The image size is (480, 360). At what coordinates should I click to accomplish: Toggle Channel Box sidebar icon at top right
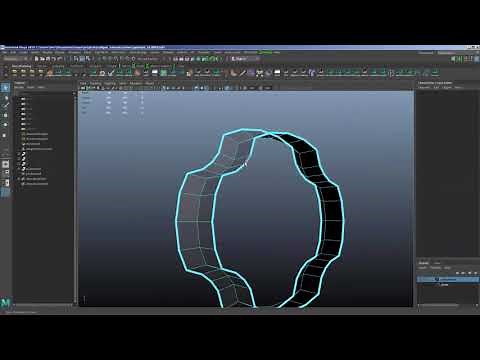click(x=476, y=59)
